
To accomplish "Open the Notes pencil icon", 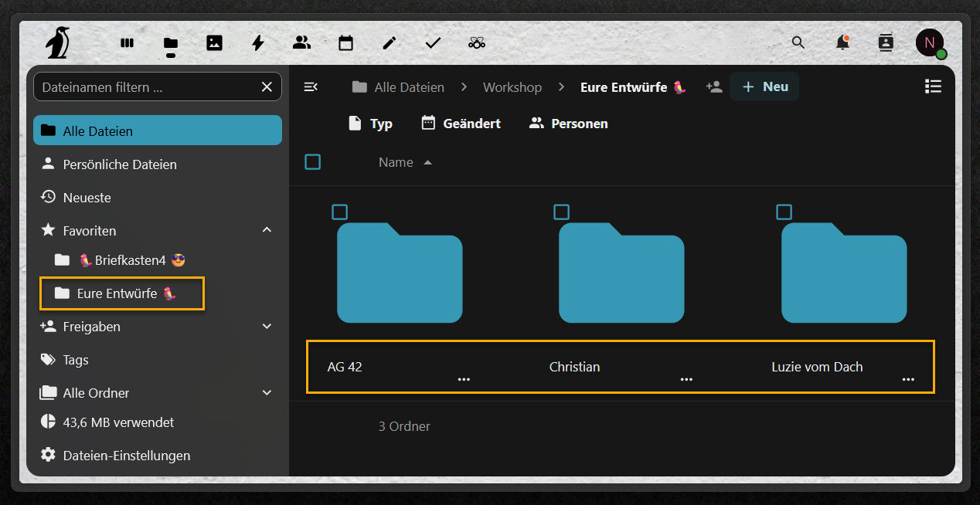I will [x=390, y=43].
